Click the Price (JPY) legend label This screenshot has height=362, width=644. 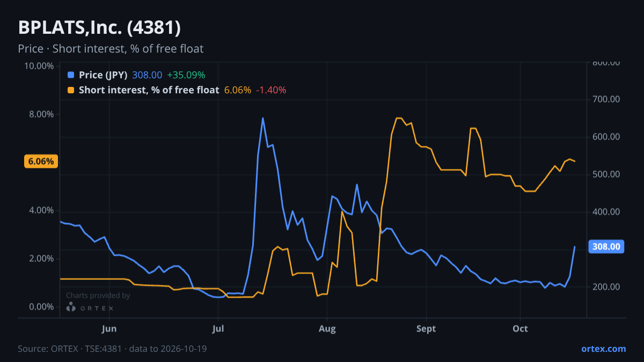tap(103, 75)
